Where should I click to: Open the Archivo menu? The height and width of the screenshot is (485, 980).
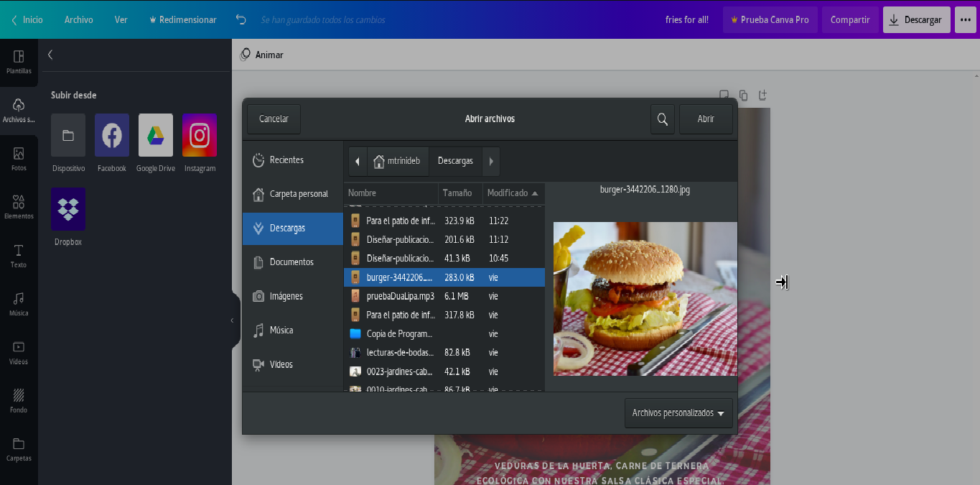[x=78, y=20]
